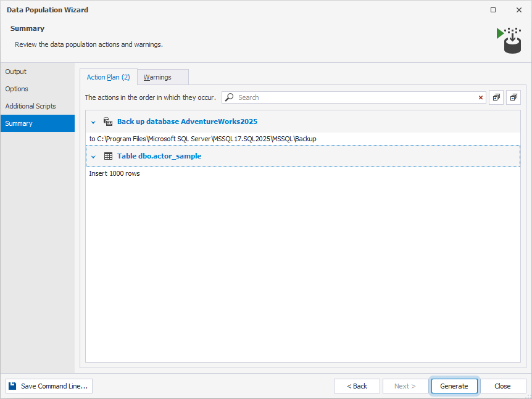Viewport: 532px width, 399px height.
Task: Collapse the Table dbo.actor_sample section
Action: click(x=93, y=157)
